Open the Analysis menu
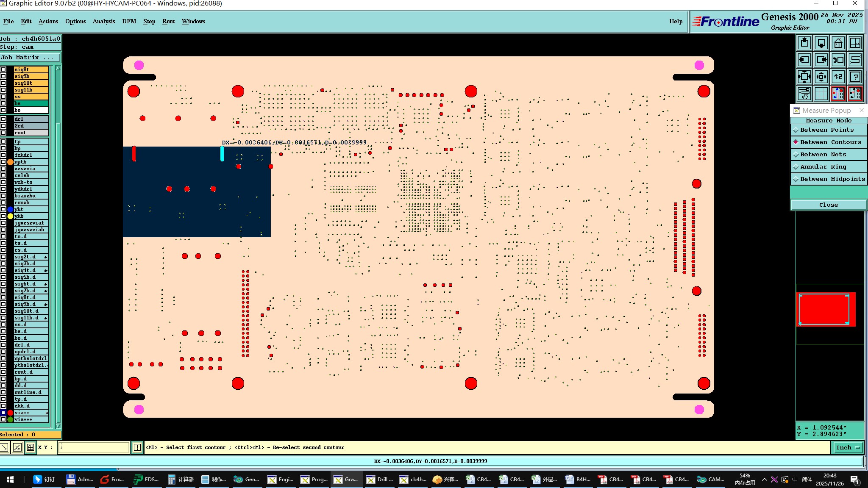 point(103,21)
